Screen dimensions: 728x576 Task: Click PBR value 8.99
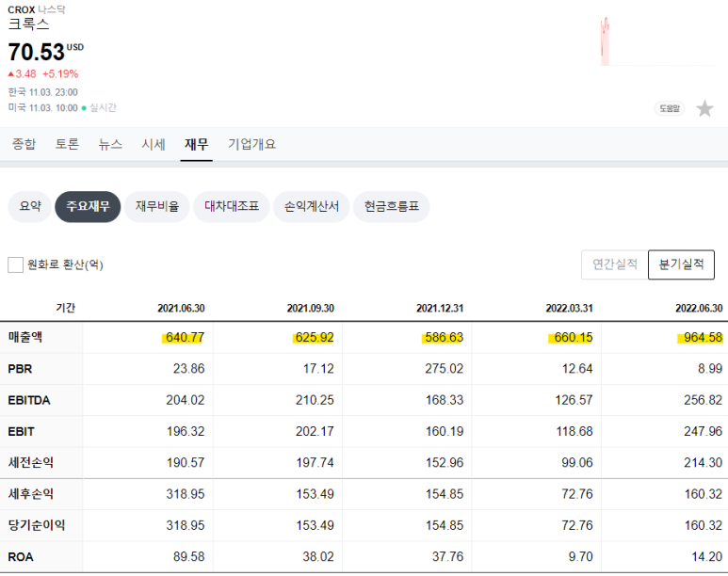point(710,369)
